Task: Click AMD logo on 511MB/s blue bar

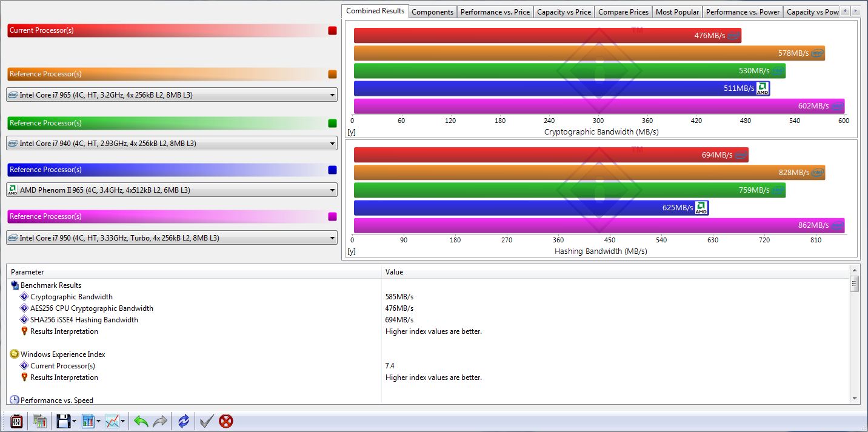Action: click(763, 88)
